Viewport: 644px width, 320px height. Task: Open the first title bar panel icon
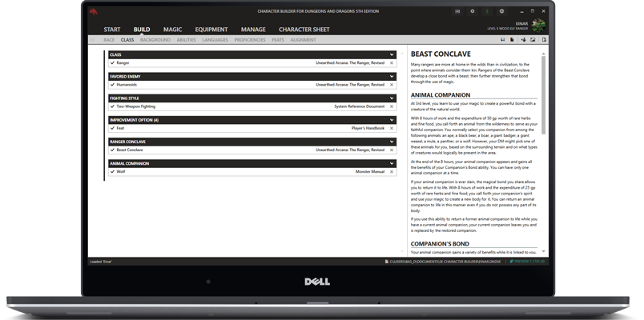[457, 11]
